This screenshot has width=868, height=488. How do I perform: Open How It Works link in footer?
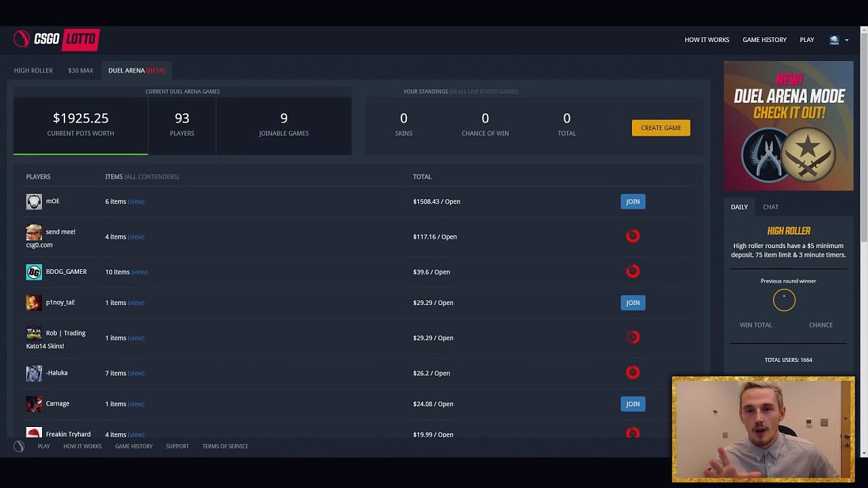82,446
